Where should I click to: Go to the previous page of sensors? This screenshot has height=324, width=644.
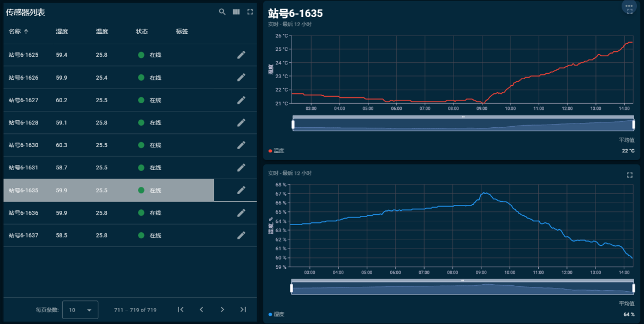point(201,310)
